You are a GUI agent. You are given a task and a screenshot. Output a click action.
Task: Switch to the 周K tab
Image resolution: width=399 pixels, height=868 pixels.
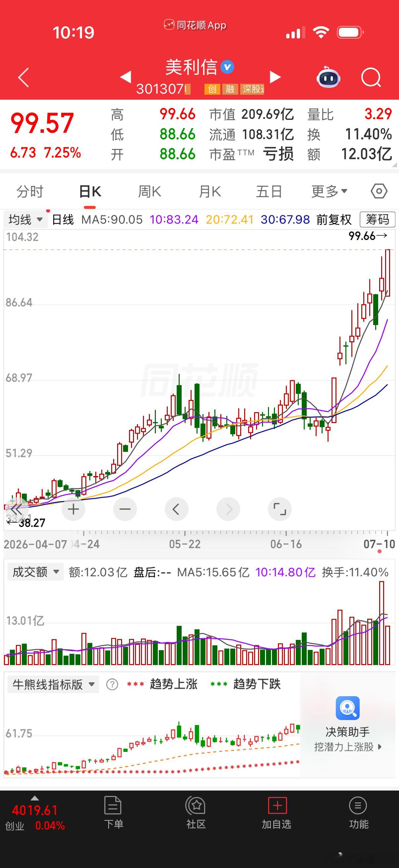click(x=150, y=191)
